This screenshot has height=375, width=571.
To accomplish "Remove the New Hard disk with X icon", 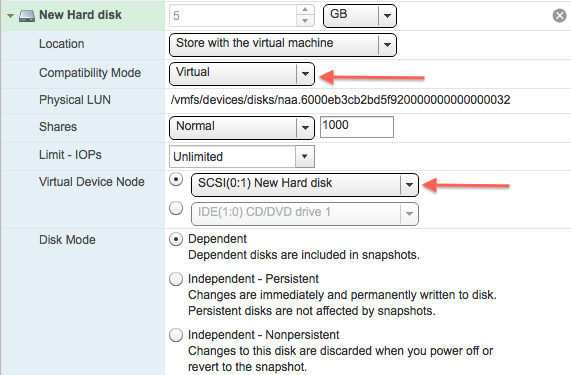I will (559, 16).
